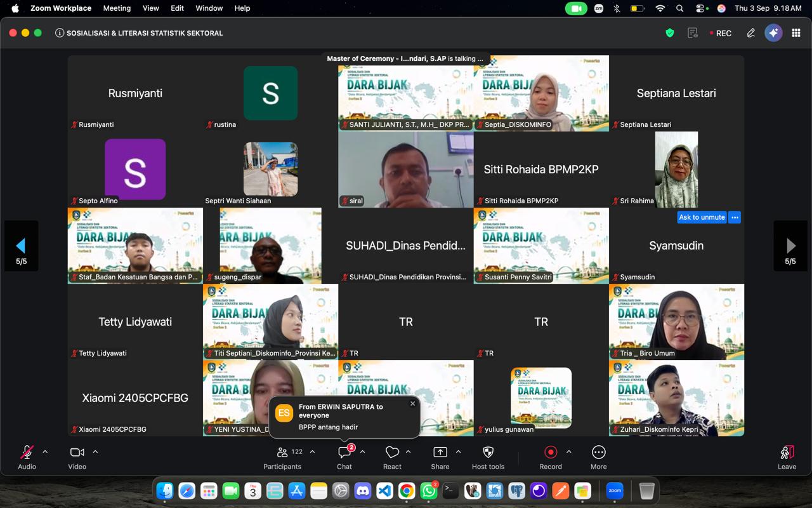Open the AI Companion sparkle icon
Viewport: 812px width, 508px height.
(x=773, y=33)
